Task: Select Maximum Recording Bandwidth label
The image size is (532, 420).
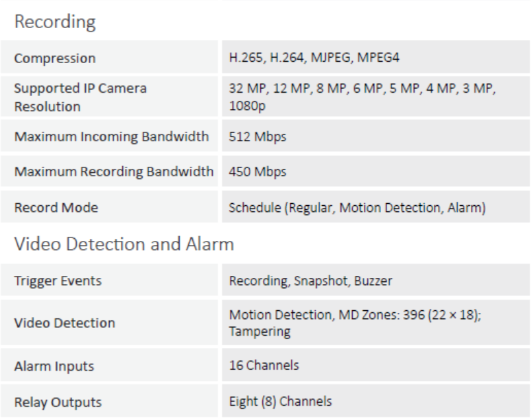Action: (x=114, y=172)
